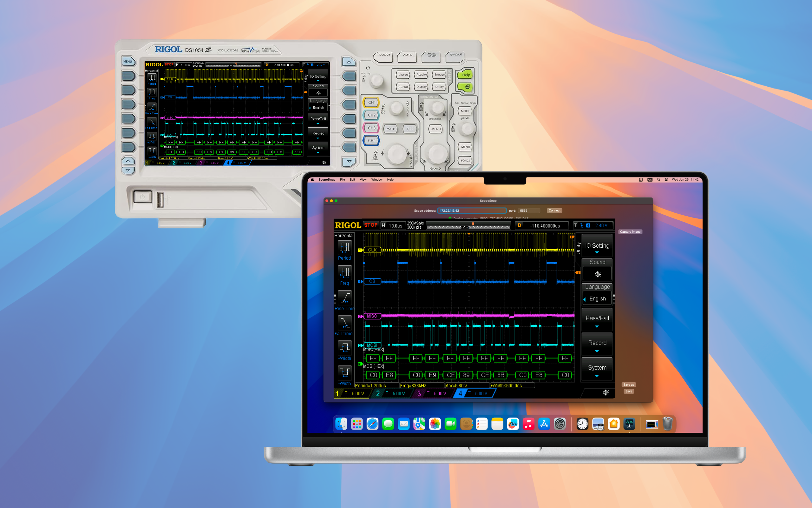
Task: Toggle the CH2 button on the oscilloscope
Action: tap(371, 115)
